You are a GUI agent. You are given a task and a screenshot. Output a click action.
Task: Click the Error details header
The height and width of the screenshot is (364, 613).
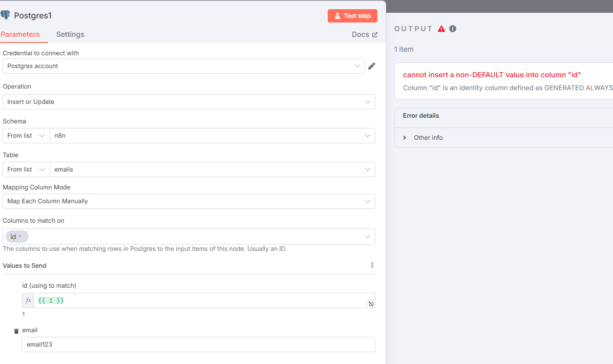tap(421, 116)
